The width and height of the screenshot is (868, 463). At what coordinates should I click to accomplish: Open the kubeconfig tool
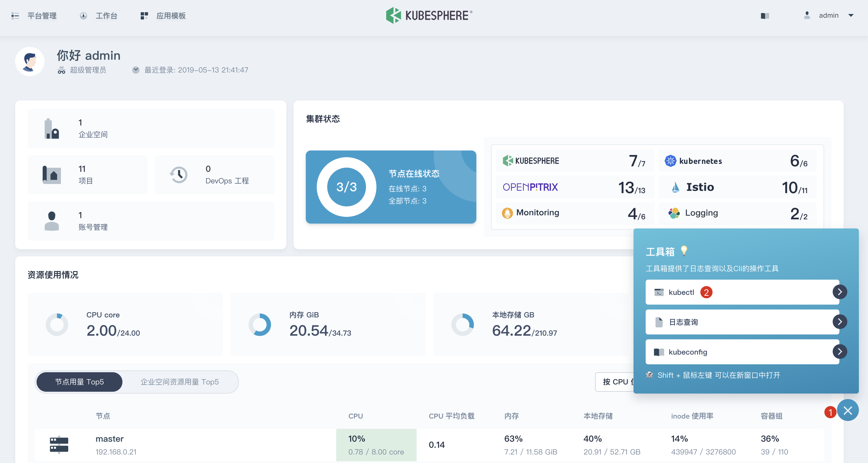point(707,352)
